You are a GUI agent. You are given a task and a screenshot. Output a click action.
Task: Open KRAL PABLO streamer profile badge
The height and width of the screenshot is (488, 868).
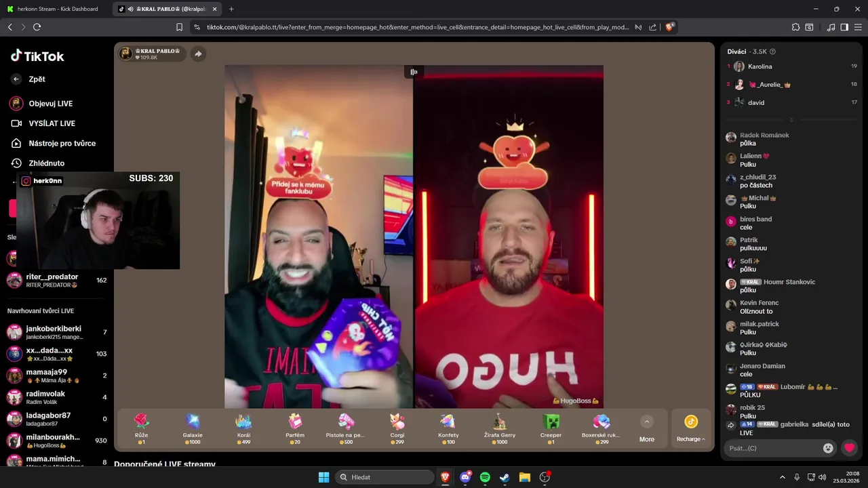click(151, 54)
